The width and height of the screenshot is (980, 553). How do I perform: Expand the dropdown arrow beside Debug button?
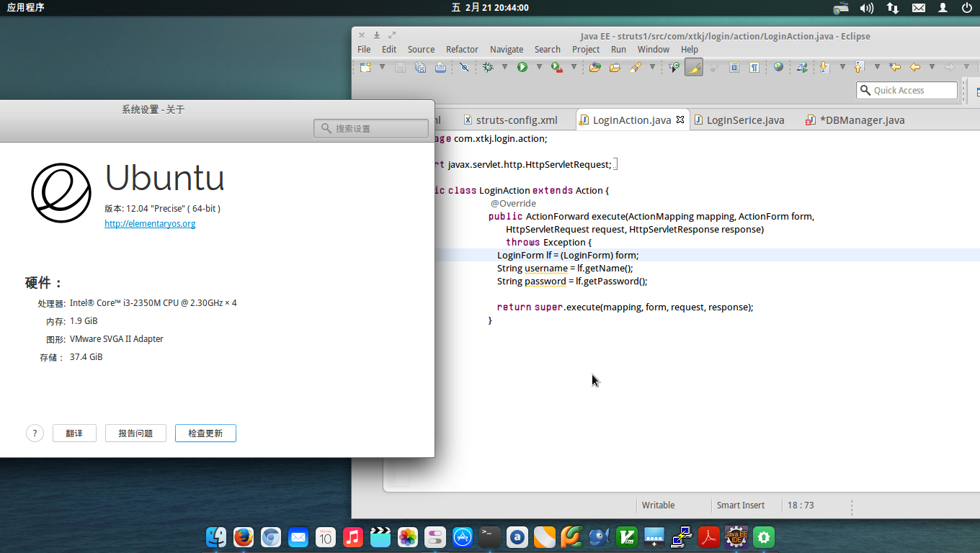(504, 67)
